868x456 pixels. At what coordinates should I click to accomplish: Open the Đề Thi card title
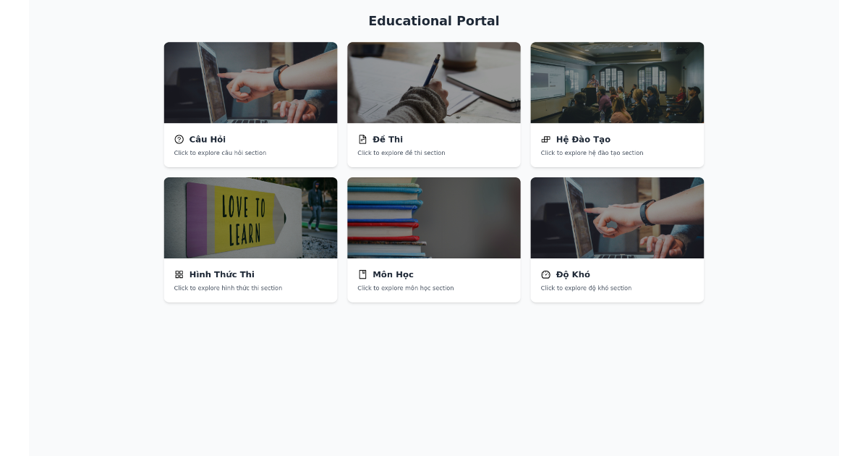click(x=388, y=140)
